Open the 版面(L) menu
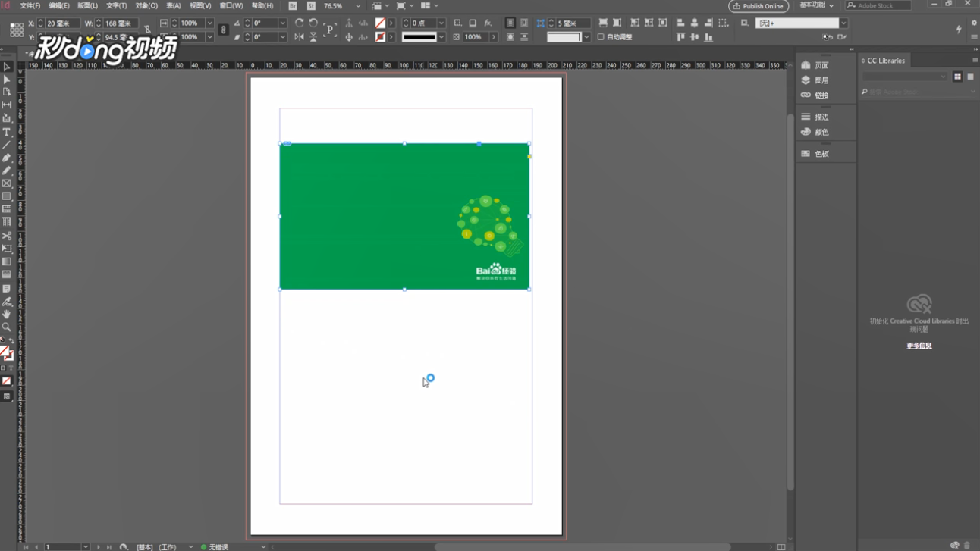 87,5
